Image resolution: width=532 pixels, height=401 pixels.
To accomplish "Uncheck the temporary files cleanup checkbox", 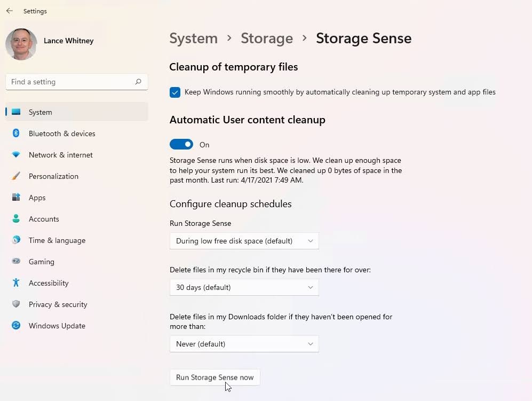I will (175, 92).
